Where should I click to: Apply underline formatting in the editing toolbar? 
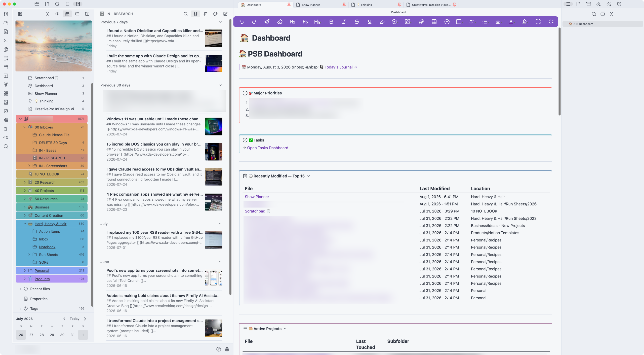(x=370, y=22)
